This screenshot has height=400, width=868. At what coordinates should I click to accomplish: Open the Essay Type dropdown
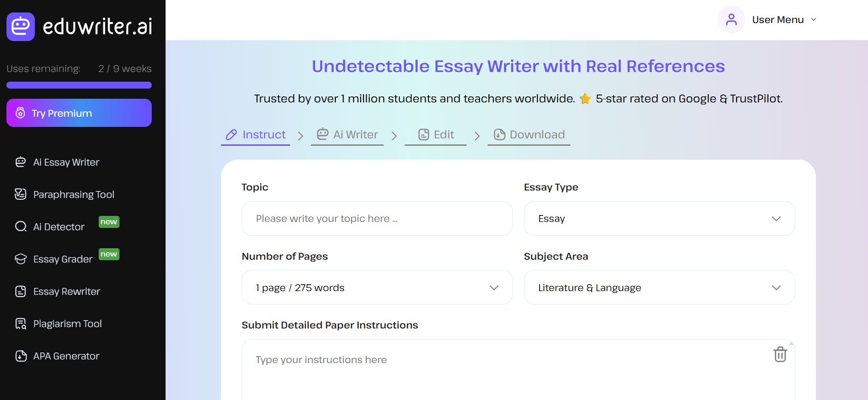click(x=659, y=218)
